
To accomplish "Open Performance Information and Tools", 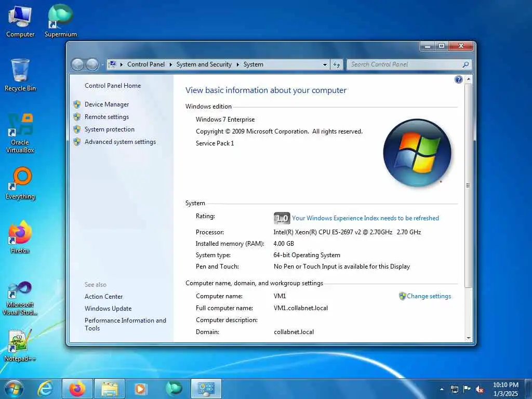I will [x=125, y=324].
